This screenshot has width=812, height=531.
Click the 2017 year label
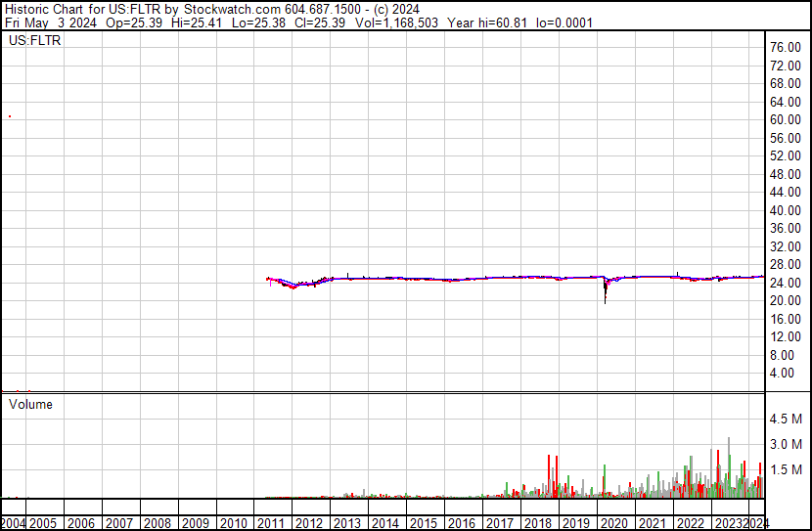click(x=500, y=523)
